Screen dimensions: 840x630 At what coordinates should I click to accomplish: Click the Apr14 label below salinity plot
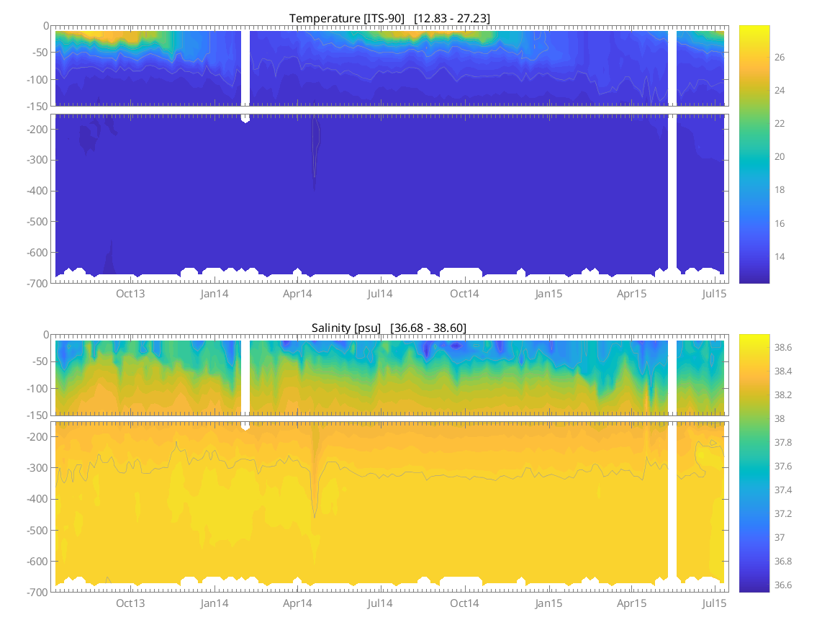tap(297, 603)
